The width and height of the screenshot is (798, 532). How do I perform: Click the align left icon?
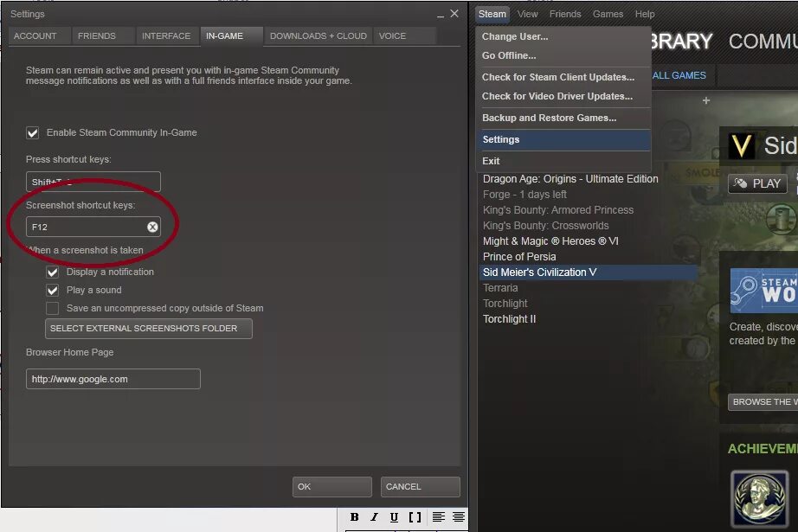click(438, 516)
